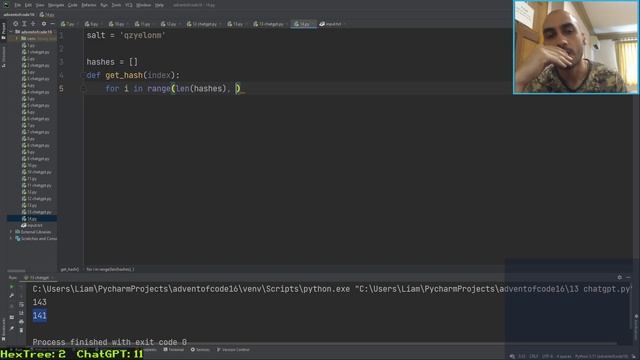This screenshot has height=360, width=640.
Task: Expand the venv folder
Action: (17, 38)
